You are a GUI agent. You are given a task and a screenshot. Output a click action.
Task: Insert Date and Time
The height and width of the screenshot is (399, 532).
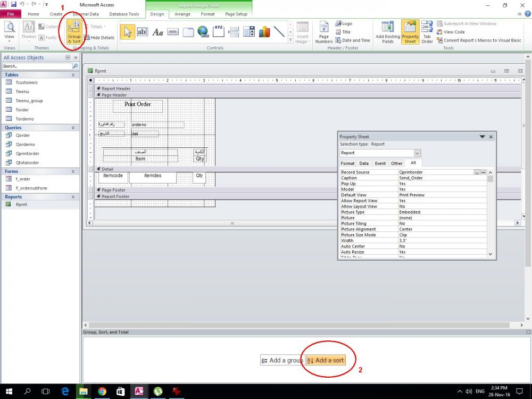click(x=353, y=40)
